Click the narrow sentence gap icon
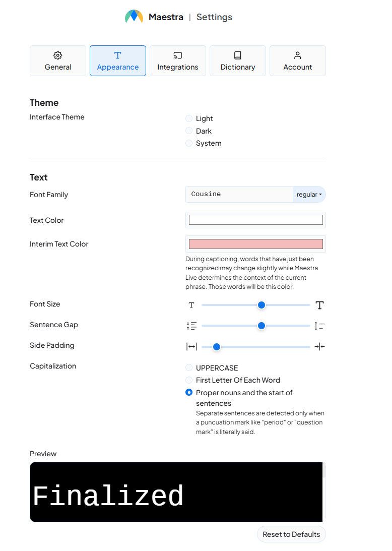Image resolution: width=392 pixels, height=551 pixels. click(191, 326)
